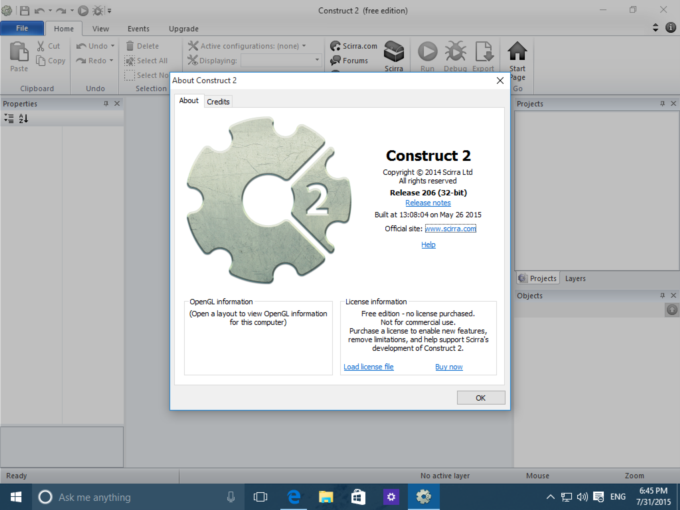Click the Cortana microphone icon
This screenshot has width=680, height=510.
coord(231,497)
